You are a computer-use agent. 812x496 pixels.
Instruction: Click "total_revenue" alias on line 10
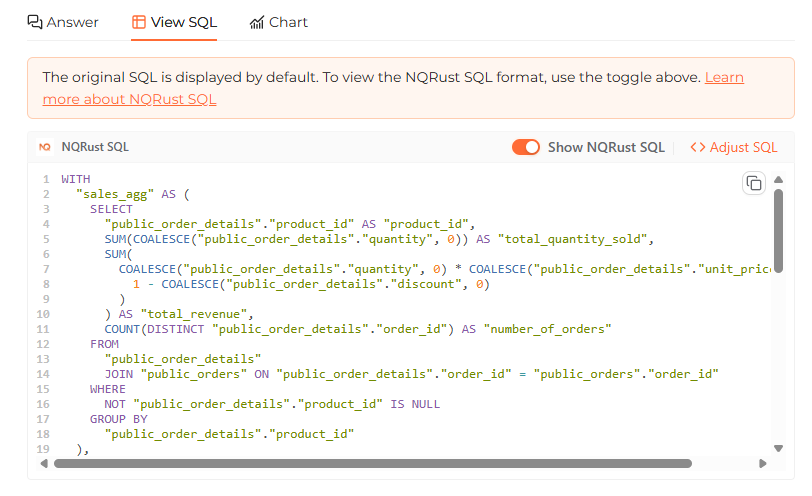(x=194, y=314)
